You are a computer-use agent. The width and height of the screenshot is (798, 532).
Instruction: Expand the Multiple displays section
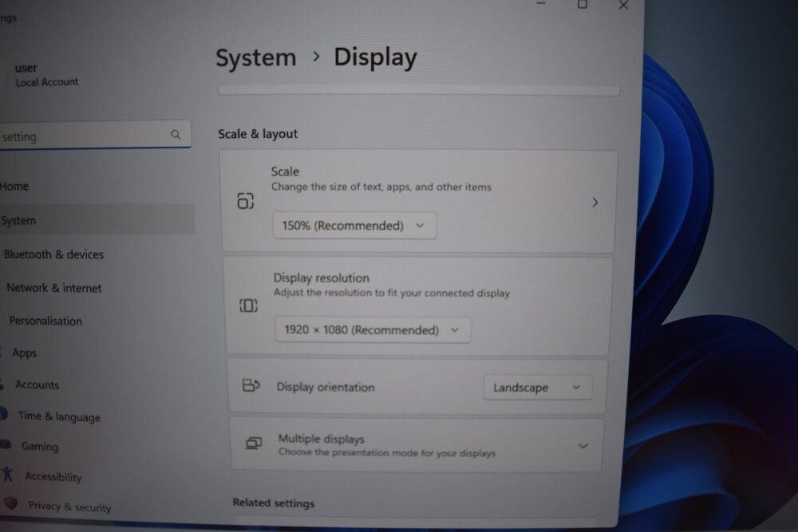(x=583, y=446)
